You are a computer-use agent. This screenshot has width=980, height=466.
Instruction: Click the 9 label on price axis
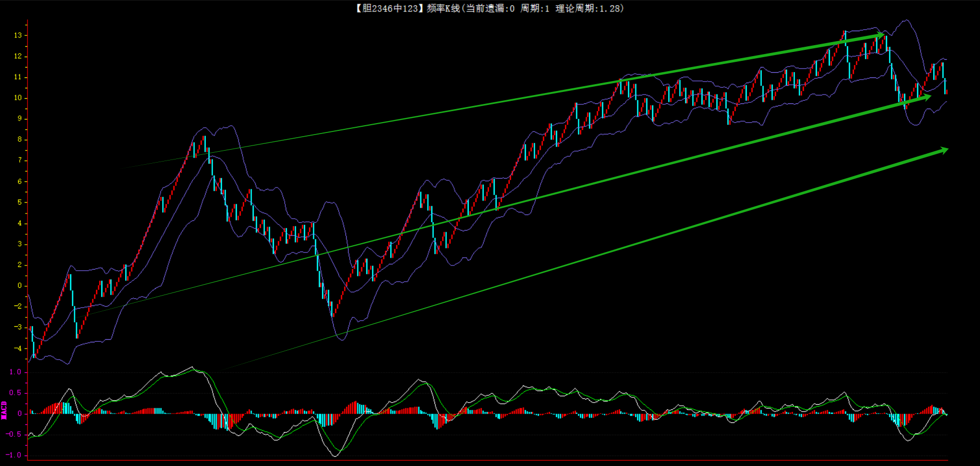point(20,118)
